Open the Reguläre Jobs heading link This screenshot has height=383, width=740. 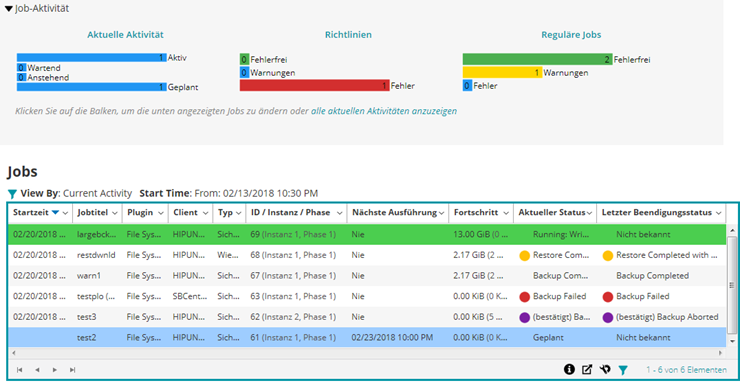click(x=571, y=34)
